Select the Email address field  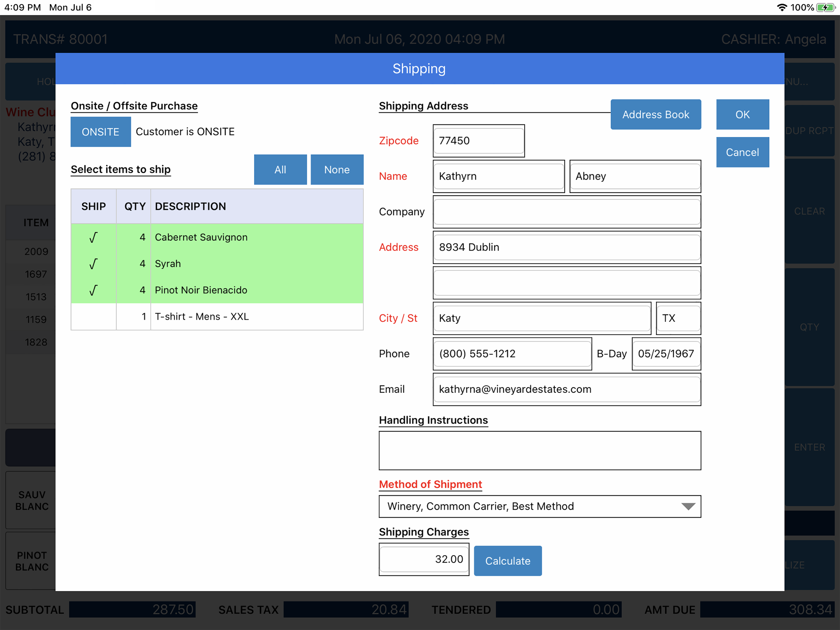567,389
